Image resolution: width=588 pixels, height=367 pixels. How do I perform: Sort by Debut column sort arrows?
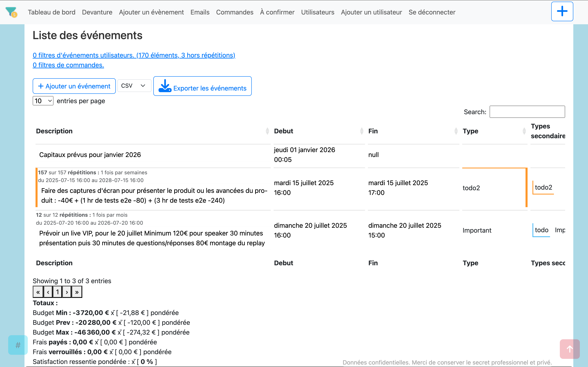tap(362, 131)
